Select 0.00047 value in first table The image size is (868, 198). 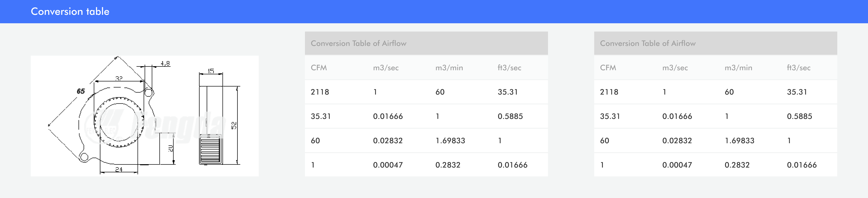[x=388, y=165]
